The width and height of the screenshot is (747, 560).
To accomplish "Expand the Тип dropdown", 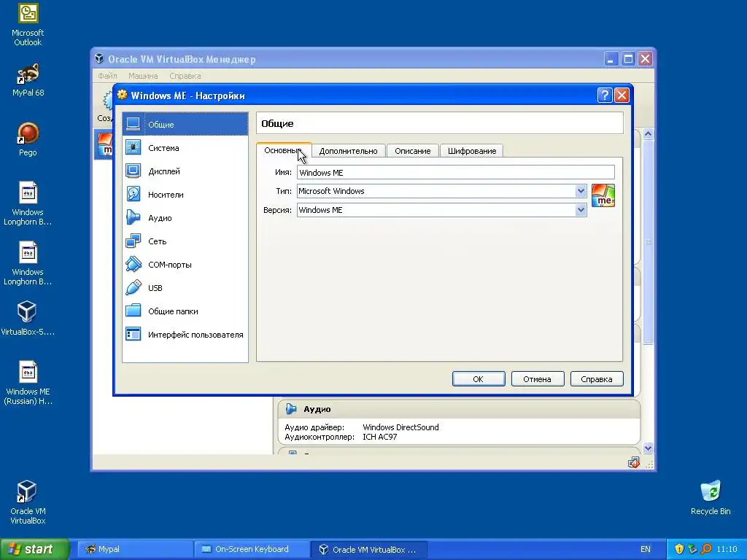I will pos(580,191).
